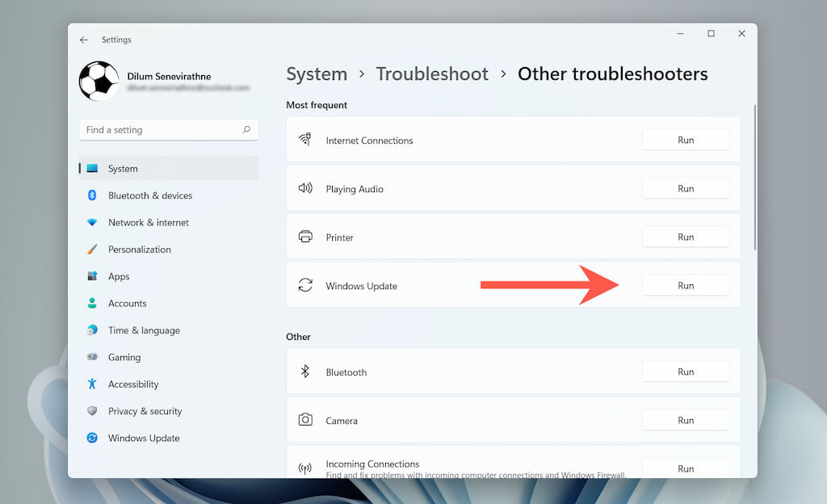Click the Windows Update sync arrows icon
The image size is (827, 504).
[305, 285]
